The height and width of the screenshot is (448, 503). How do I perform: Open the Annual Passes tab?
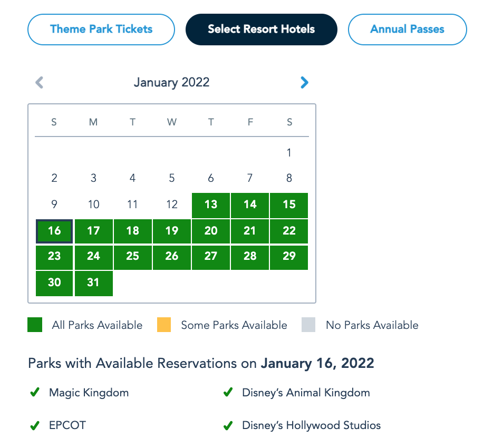pyautogui.click(x=407, y=30)
